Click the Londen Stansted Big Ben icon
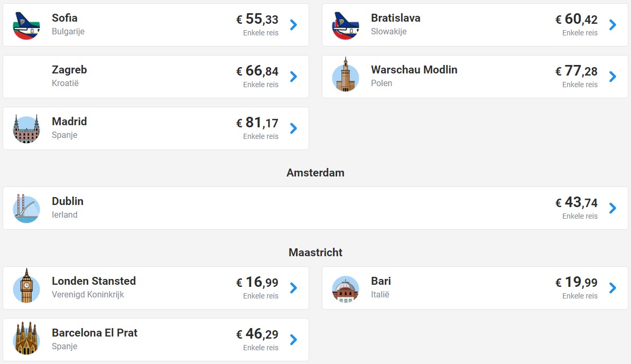Viewport: 631px width, 364px height. click(26, 286)
